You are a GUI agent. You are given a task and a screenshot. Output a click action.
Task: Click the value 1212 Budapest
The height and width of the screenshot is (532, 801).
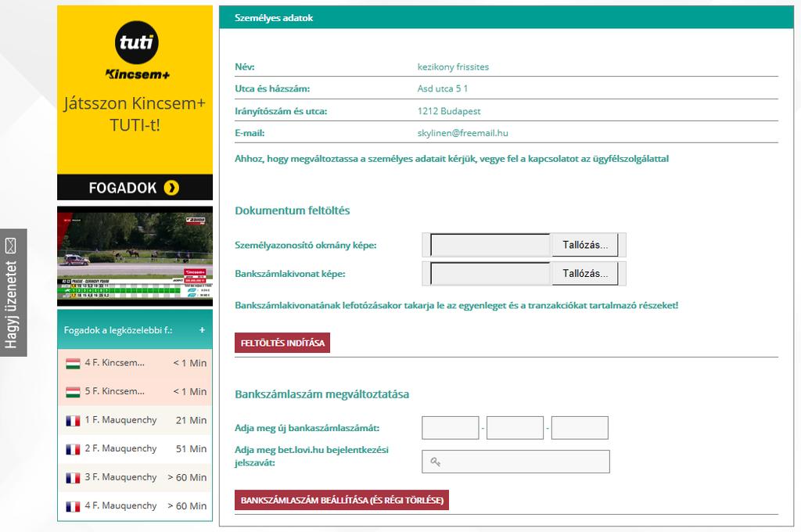pyautogui.click(x=449, y=111)
